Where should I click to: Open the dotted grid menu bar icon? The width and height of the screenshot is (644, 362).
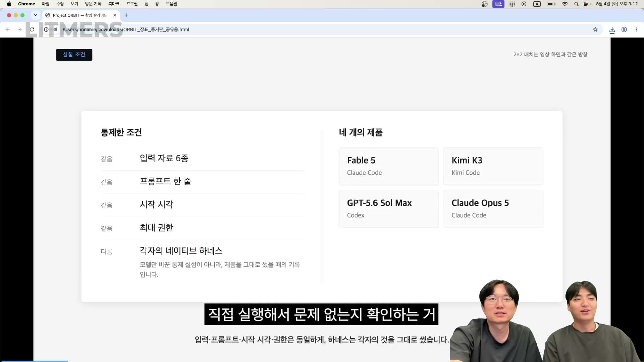(512, 4)
